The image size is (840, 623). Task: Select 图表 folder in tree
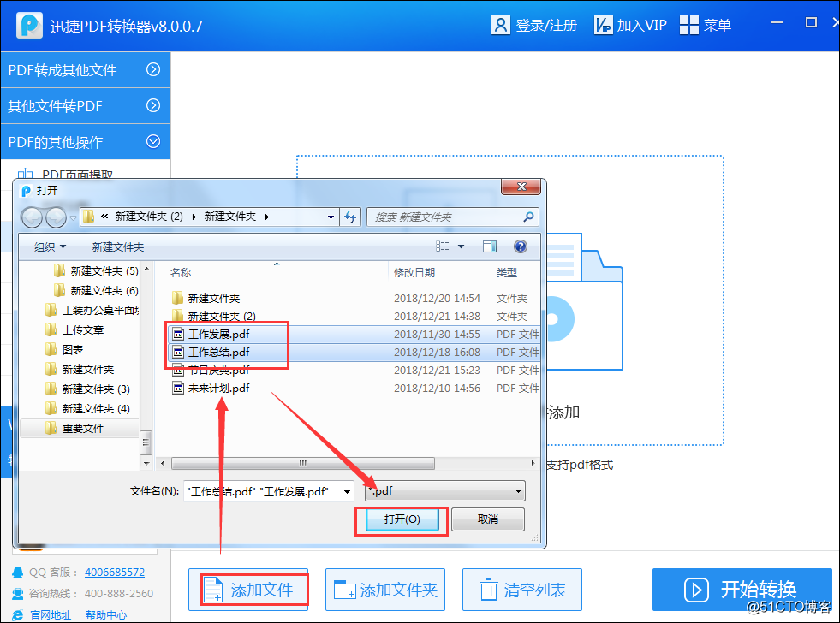[64, 349]
